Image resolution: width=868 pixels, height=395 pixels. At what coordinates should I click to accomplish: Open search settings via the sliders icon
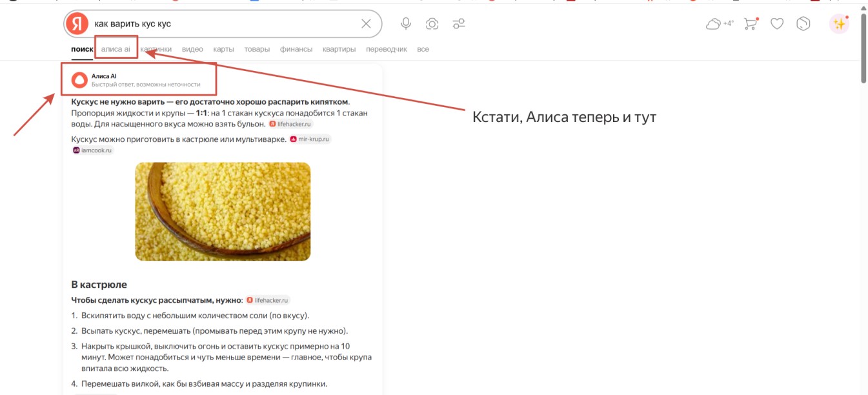coord(460,23)
